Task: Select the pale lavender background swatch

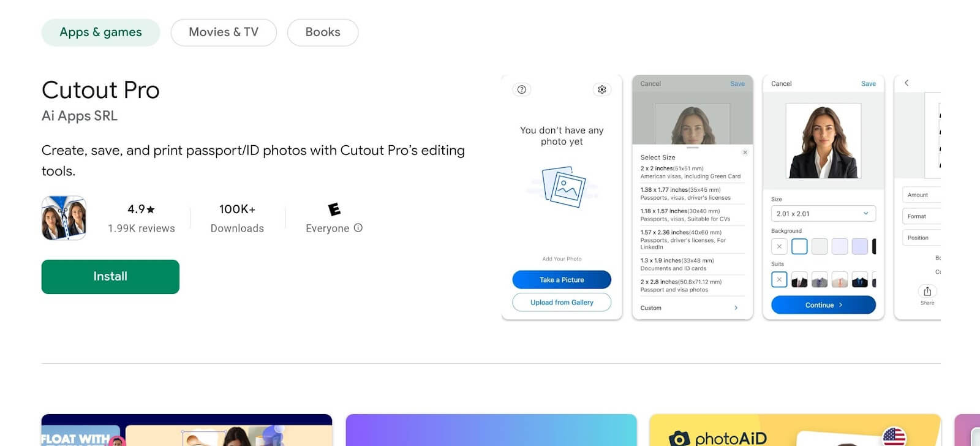Action: point(840,247)
